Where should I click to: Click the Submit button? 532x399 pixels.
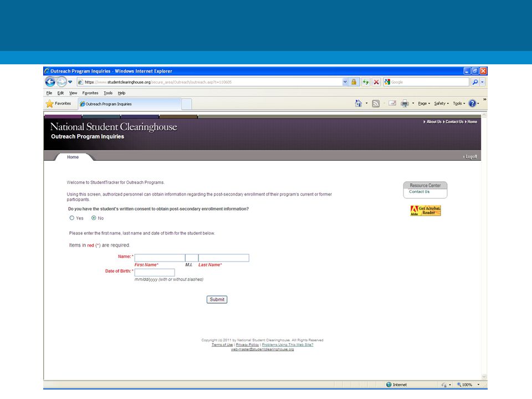point(217,300)
